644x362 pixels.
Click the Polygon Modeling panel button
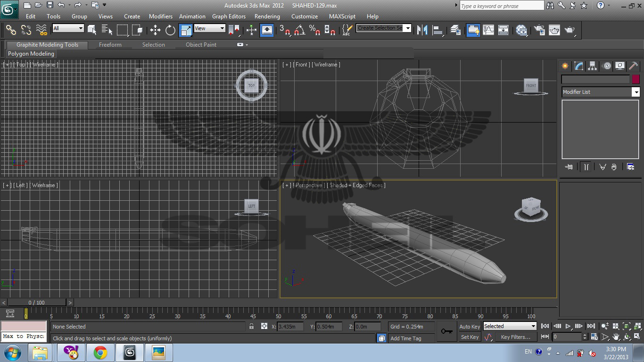click(x=31, y=54)
